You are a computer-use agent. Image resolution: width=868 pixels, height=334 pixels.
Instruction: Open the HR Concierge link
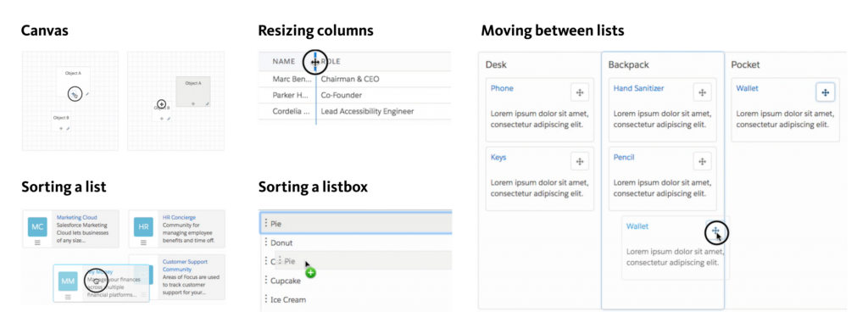click(x=179, y=218)
